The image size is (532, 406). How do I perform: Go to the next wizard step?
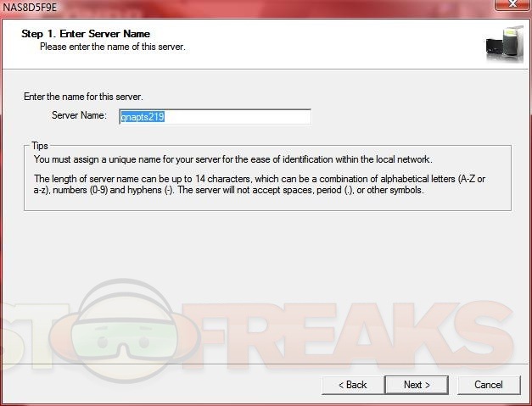point(417,385)
